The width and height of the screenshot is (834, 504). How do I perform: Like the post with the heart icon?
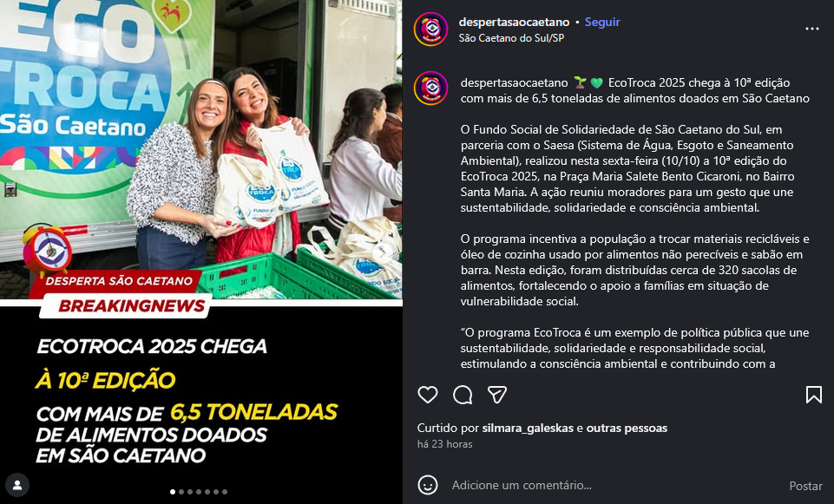pyautogui.click(x=428, y=395)
